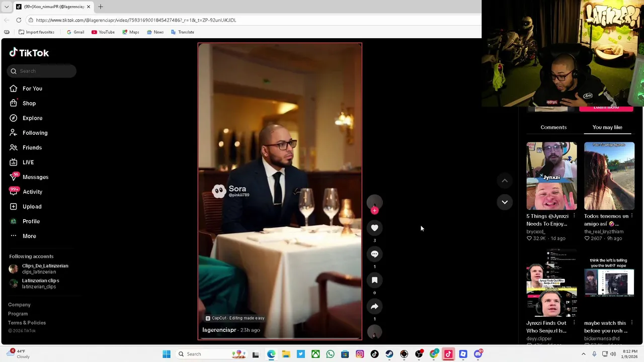Screen dimensions: 644x362
Task: Open the the_real_kryzthian author link
Action: click(x=604, y=232)
